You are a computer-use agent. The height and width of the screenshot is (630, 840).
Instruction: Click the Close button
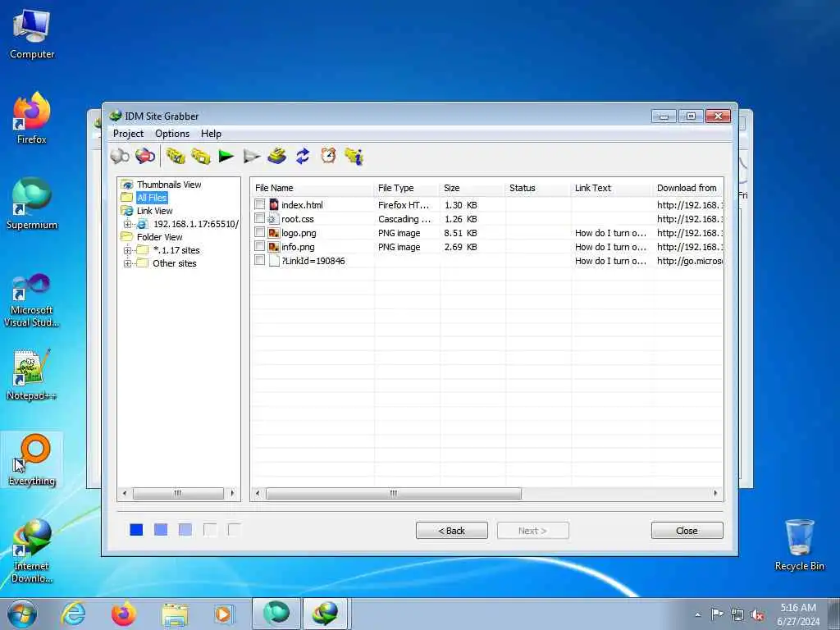pyautogui.click(x=687, y=531)
